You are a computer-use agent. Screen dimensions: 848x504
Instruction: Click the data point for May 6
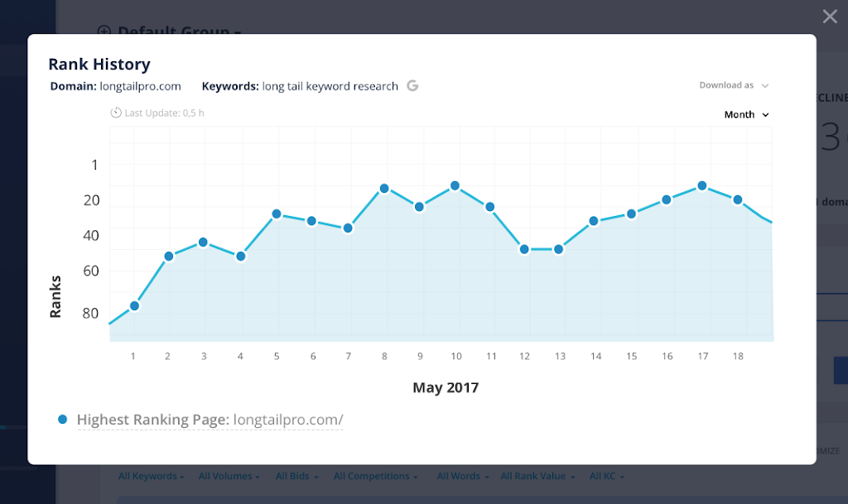pyautogui.click(x=311, y=221)
